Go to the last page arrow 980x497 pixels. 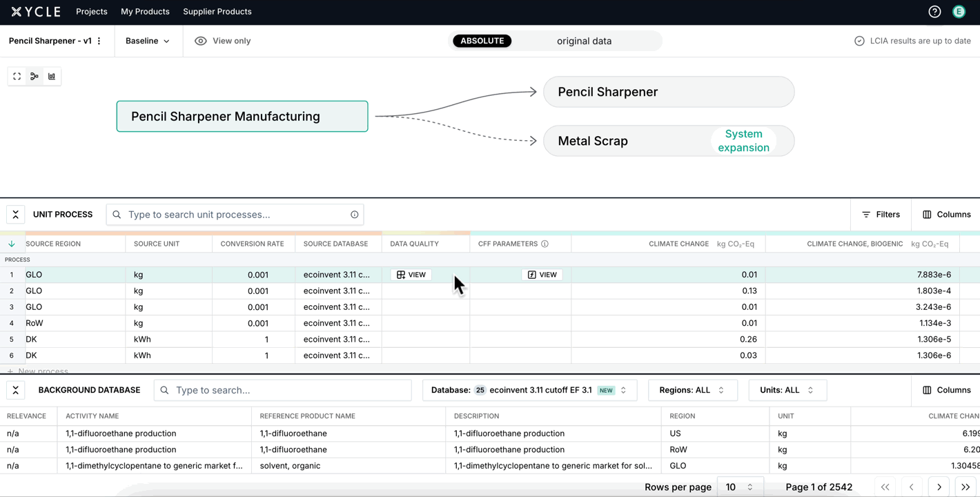(x=966, y=487)
